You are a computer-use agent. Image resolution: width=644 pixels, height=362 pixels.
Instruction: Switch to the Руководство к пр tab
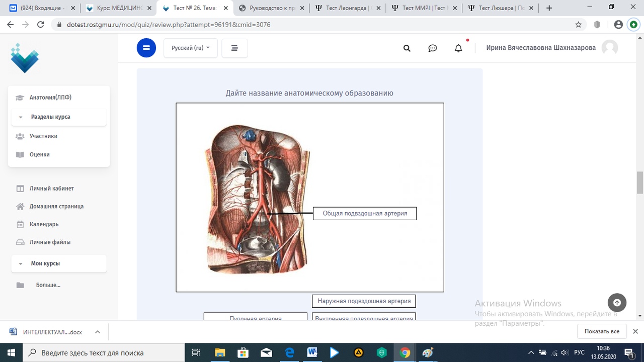[271, 8]
